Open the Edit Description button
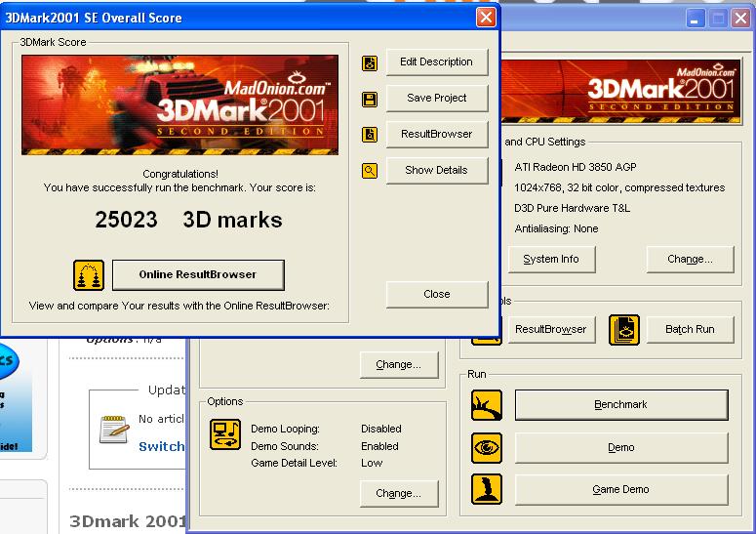The width and height of the screenshot is (756, 534). tap(437, 62)
